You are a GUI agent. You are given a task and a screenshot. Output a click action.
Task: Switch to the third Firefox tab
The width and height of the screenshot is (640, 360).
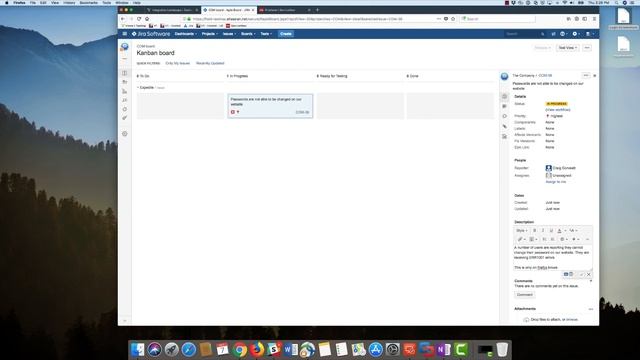[x=284, y=10]
